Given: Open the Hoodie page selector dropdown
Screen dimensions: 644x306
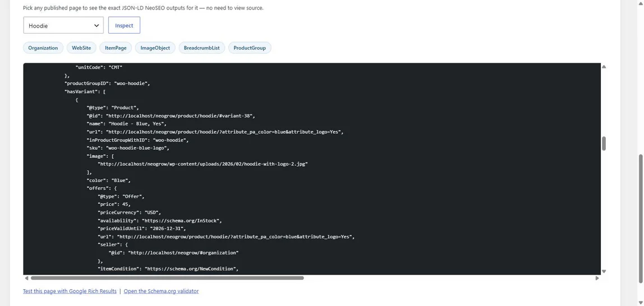Looking at the screenshot, I should (x=63, y=25).
